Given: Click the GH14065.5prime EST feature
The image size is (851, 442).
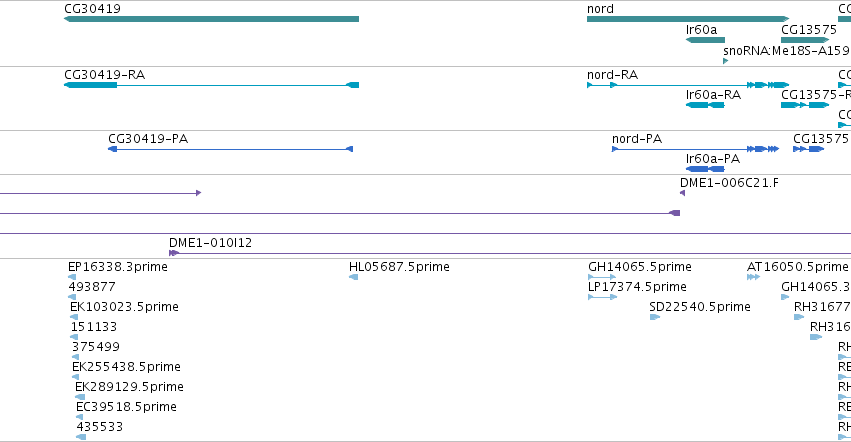Looking at the screenshot, I should click(602, 277).
